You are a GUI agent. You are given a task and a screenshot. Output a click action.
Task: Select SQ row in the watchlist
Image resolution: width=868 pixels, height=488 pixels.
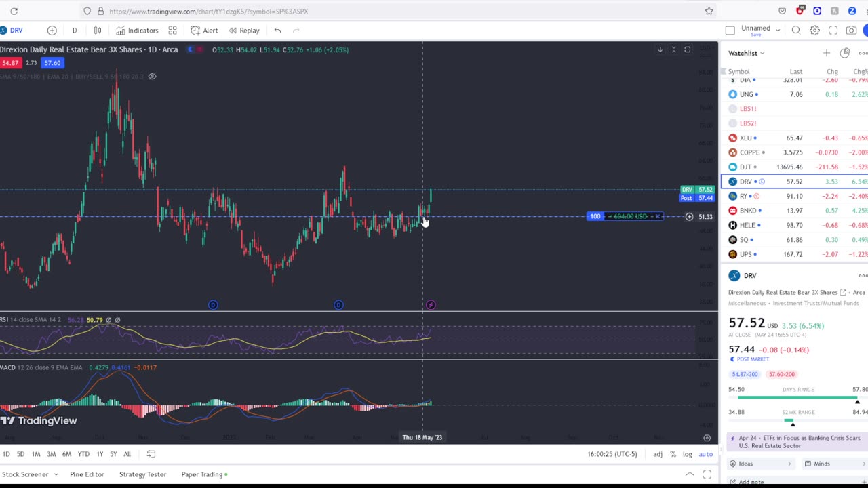click(x=794, y=240)
